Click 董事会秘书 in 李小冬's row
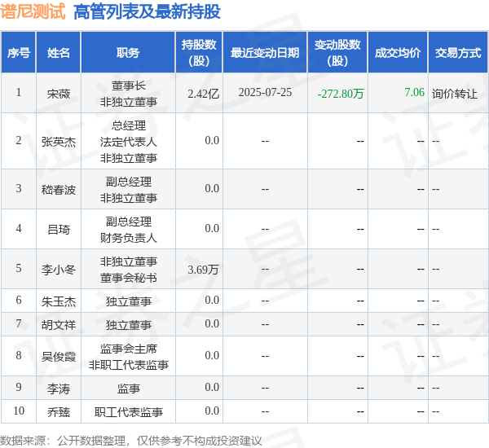This screenshot has width=489, height=448. tap(129, 278)
